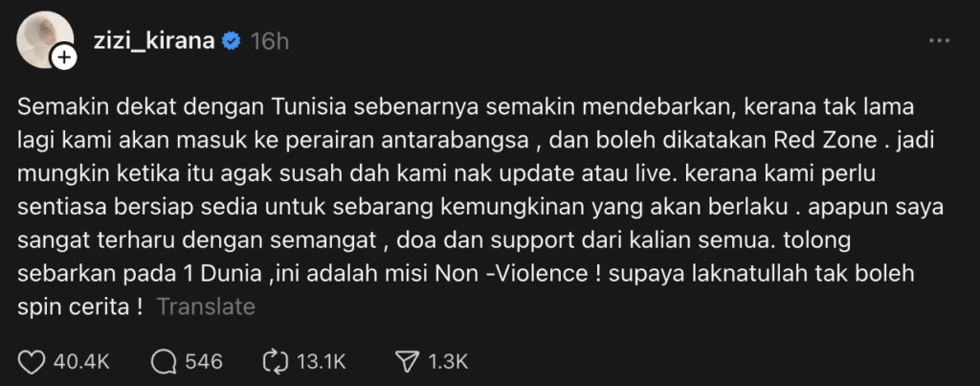Viewport: 980px width, 386px height.
Task: Translate the post text
Action: click(206, 307)
